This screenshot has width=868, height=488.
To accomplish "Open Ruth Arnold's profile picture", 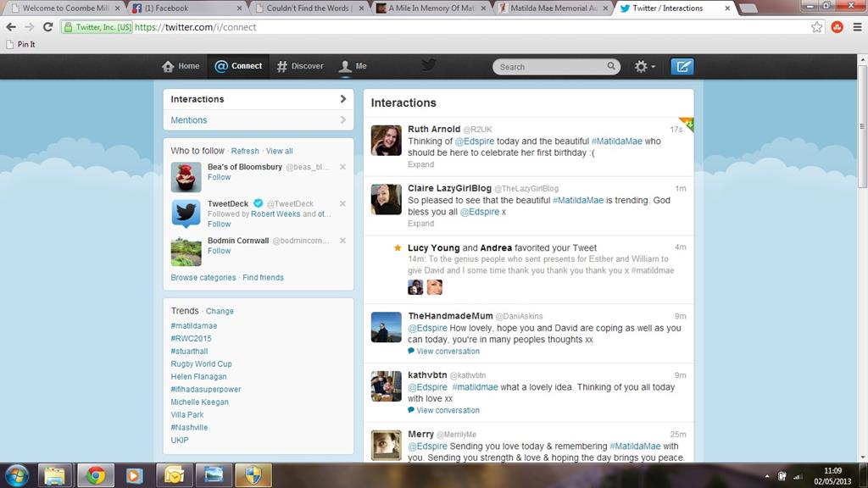I will [x=386, y=140].
